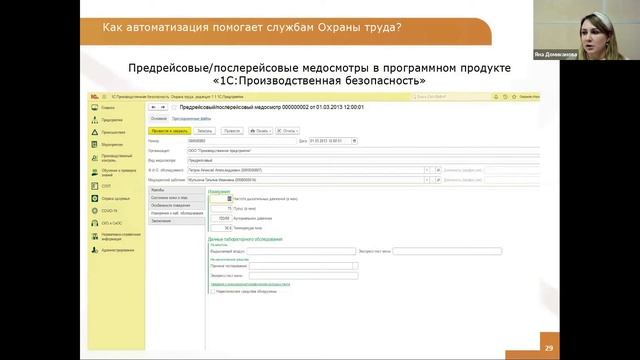Click the favorites star icon in title bar
This screenshot has height=360, width=640.
point(514,97)
